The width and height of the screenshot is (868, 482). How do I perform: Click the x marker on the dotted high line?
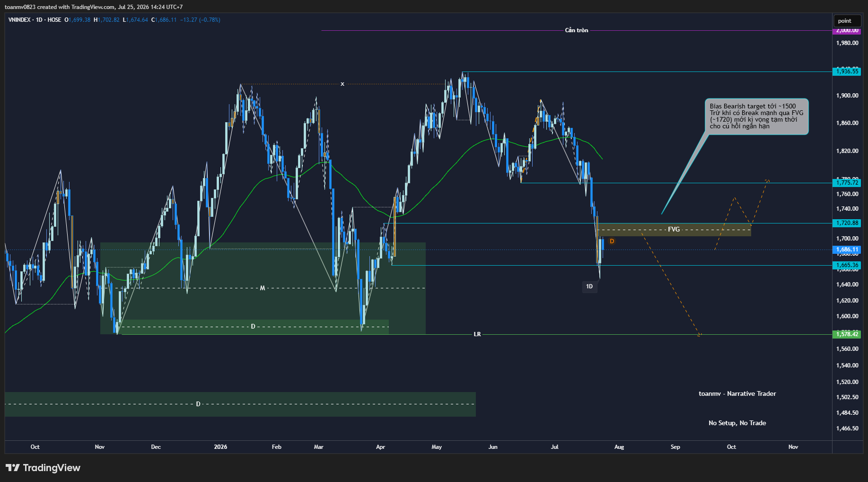click(342, 84)
